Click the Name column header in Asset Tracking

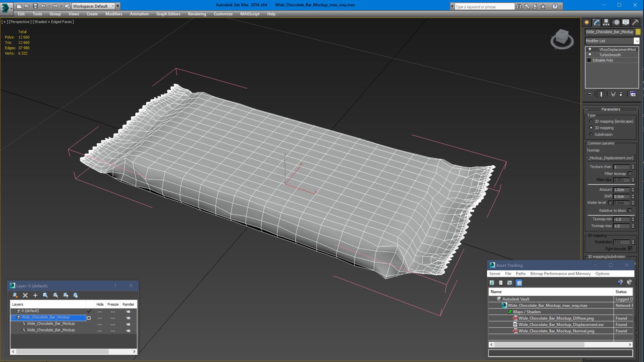(551, 292)
